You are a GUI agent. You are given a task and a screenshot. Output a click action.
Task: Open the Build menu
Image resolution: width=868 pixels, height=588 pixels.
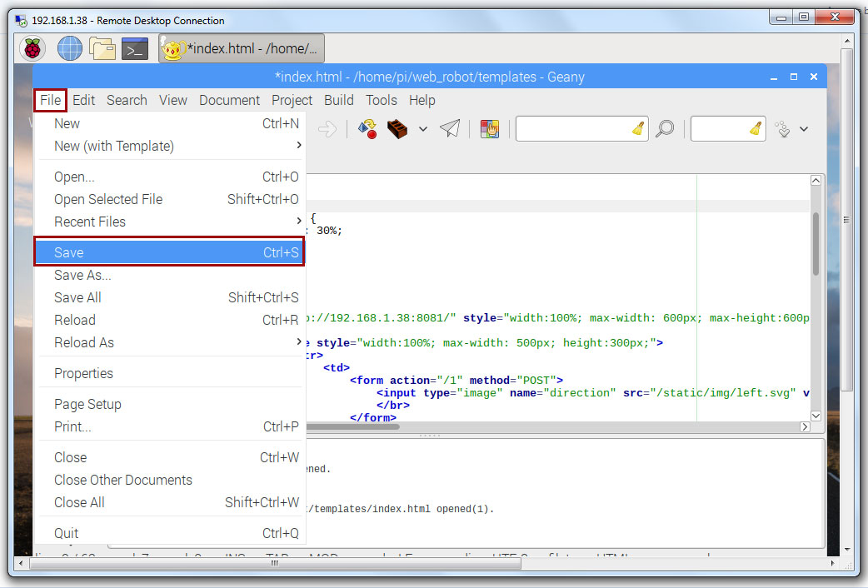click(339, 100)
